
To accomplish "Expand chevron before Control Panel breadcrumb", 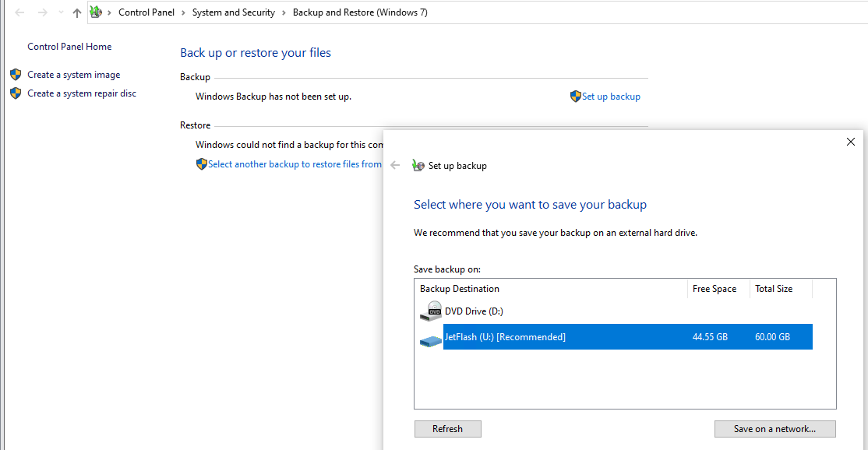I will (x=110, y=12).
